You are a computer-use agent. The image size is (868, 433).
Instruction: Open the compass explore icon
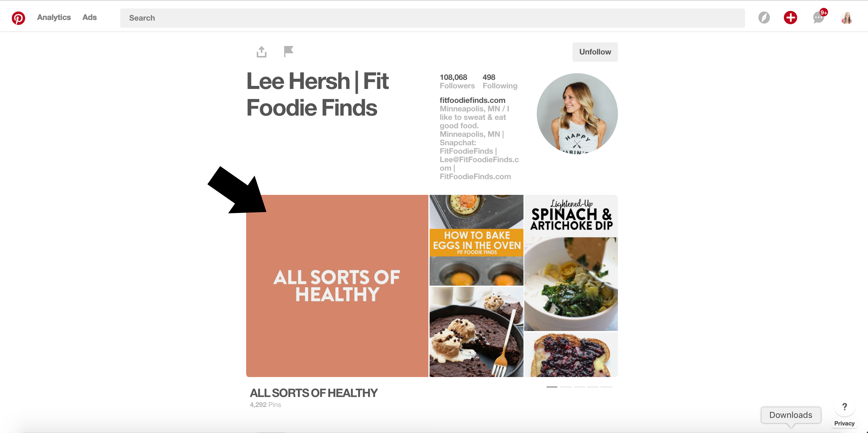click(764, 18)
